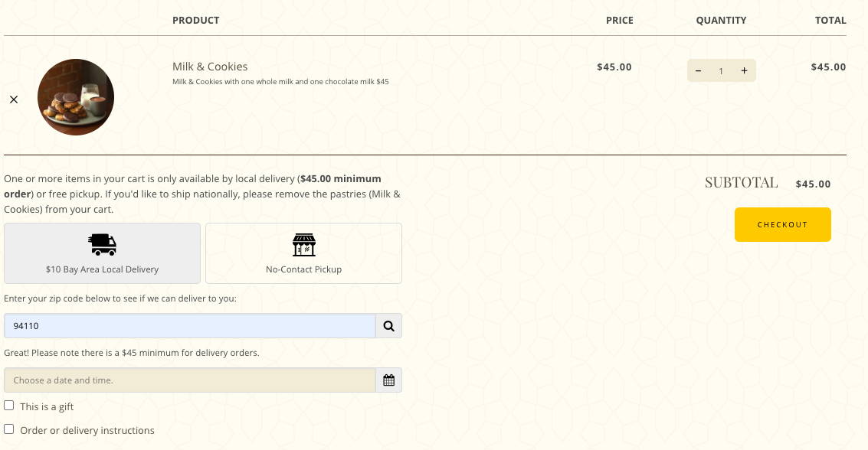
Task: Click the "Order or delivery instructions" label text
Action: tap(87, 431)
